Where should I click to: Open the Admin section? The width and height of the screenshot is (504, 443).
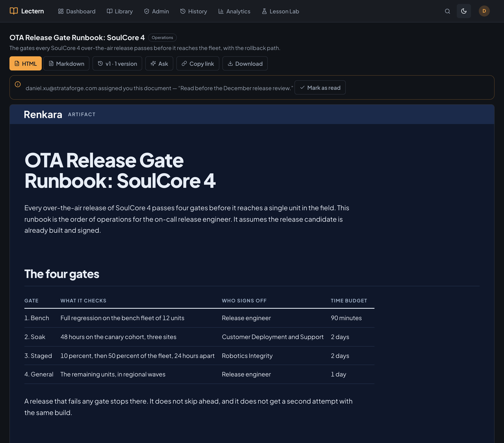pos(156,11)
